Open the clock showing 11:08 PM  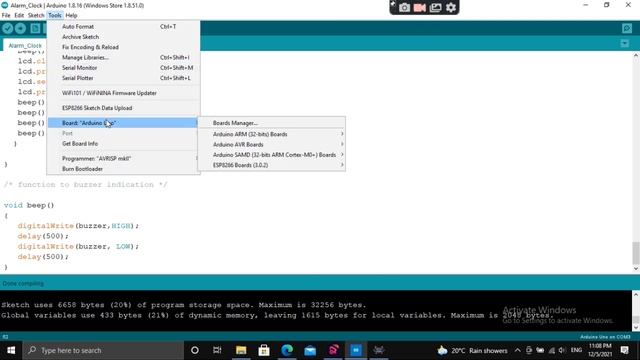coord(600,350)
